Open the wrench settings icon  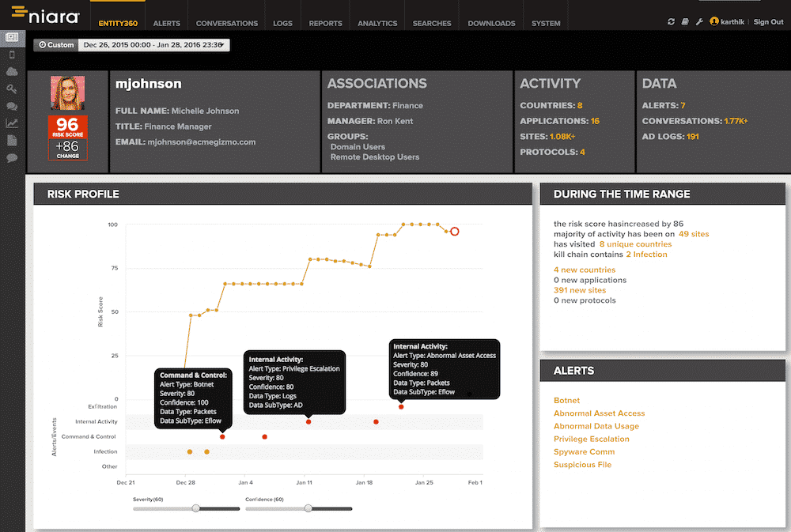tap(699, 22)
